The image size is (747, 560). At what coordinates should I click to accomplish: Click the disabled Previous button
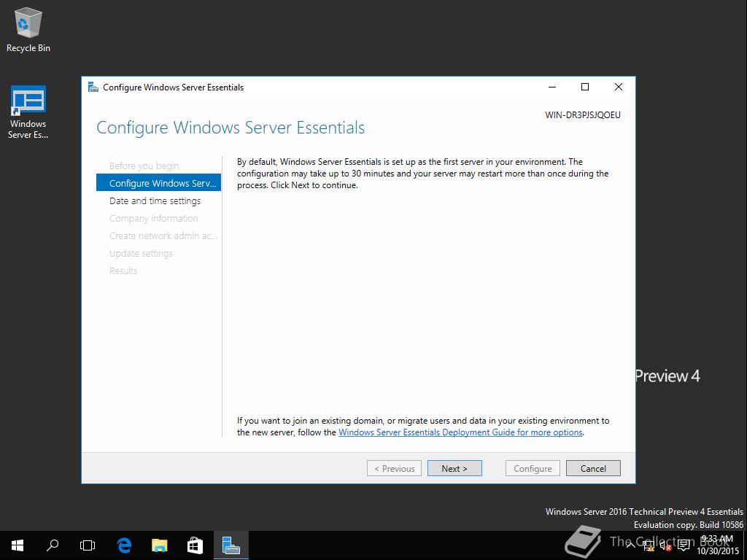coord(394,468)
